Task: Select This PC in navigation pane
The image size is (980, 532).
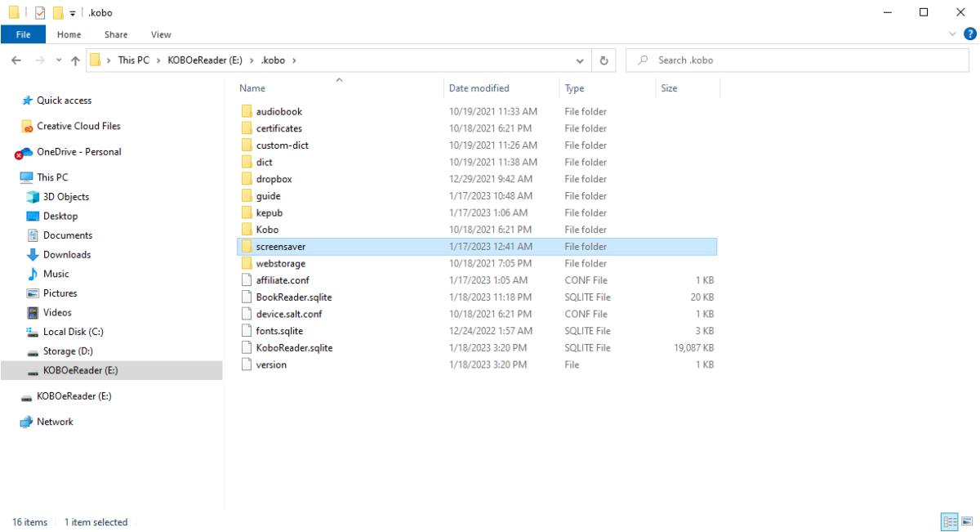Action: coord(52,177)
